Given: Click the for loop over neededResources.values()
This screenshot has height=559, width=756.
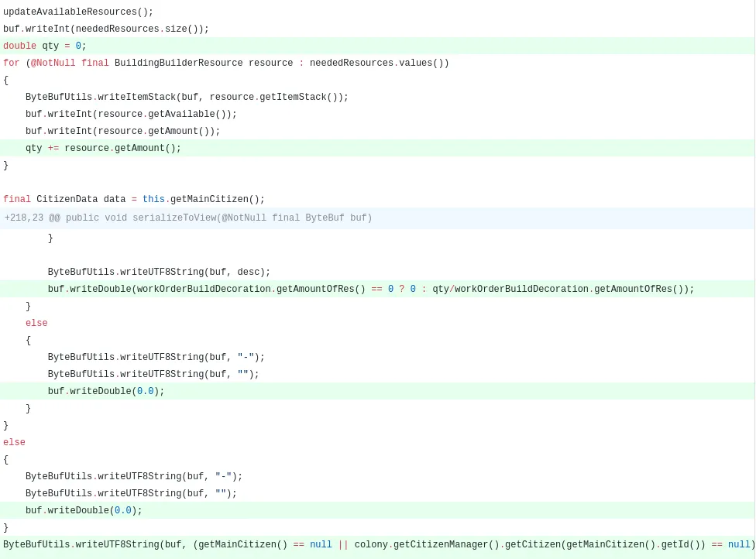Looking at the screenshot, I should pyautogui.click(x=226, y=63).
